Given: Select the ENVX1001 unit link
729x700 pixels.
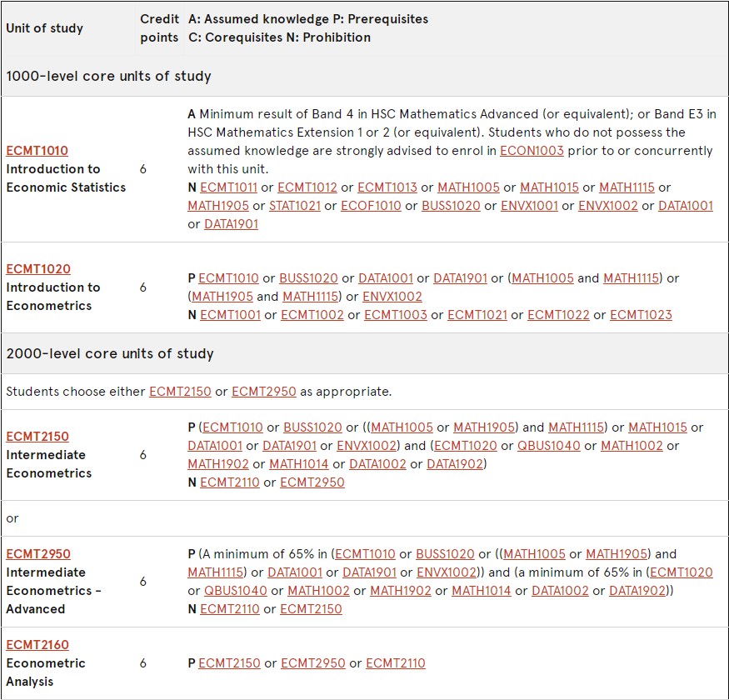Looking at the screenshot, I should 529,206.
